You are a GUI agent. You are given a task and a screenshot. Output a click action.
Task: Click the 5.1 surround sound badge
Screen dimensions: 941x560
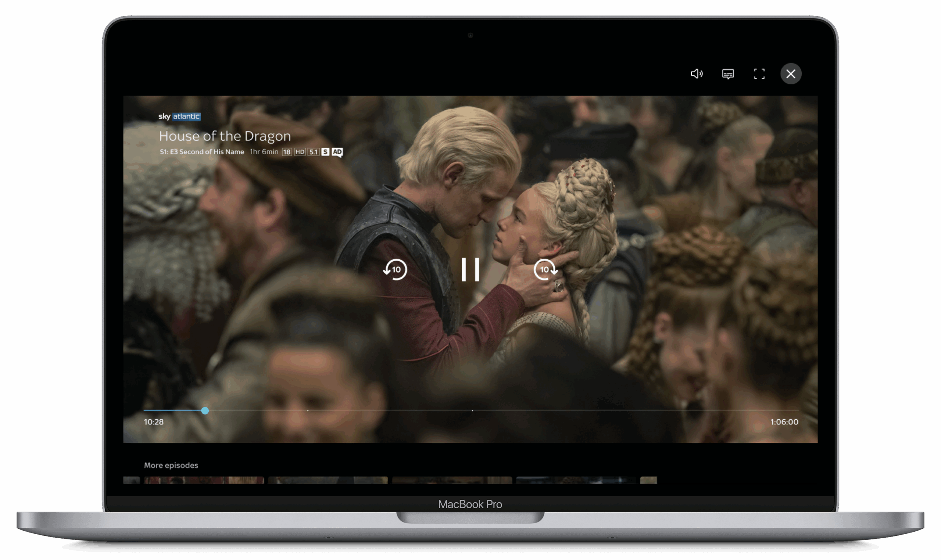[313, 152]
